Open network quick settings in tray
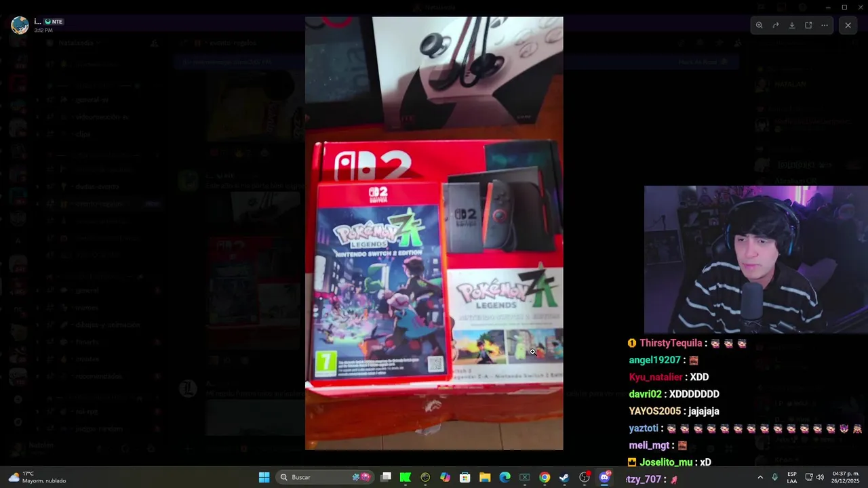The width and height of the screenshot is (868, 488). click(x=809, y=477)
